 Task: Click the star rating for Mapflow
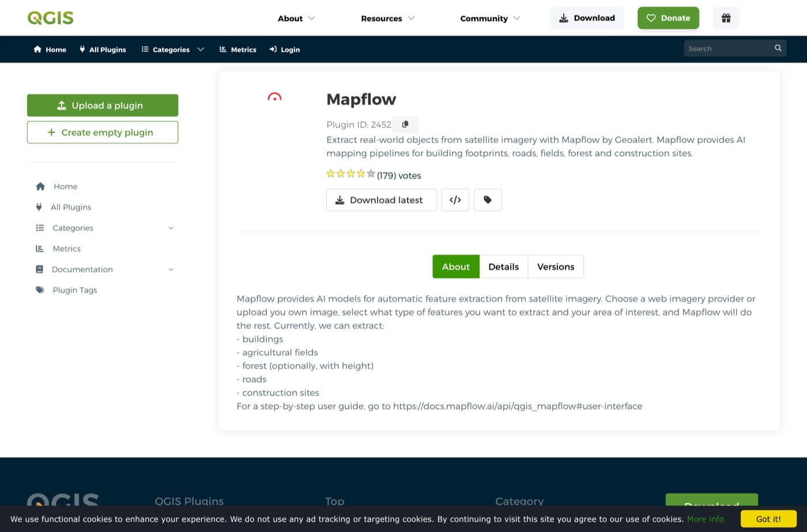point(350,173)
